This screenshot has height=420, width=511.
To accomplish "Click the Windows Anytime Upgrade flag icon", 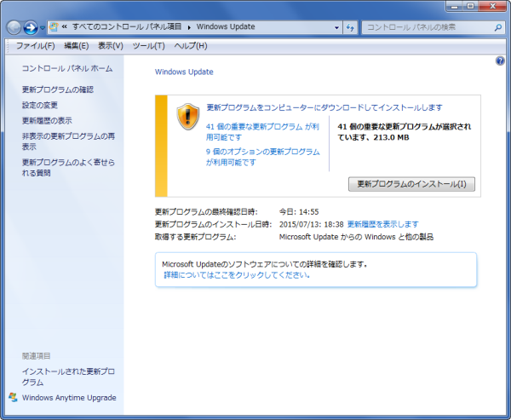I will [x=13, y=397].
